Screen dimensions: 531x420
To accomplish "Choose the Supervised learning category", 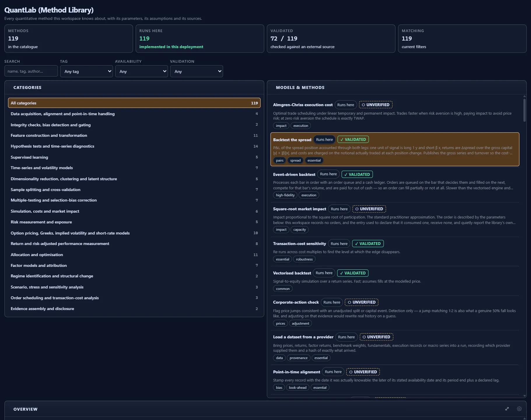I will pos(134,157).
